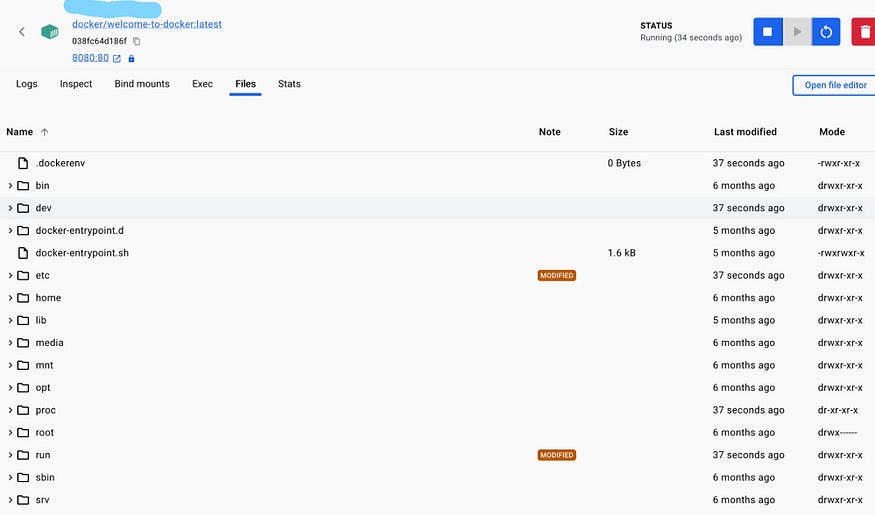Delete the container with the red trash button

pyautogui.click(x=864, y=32)
